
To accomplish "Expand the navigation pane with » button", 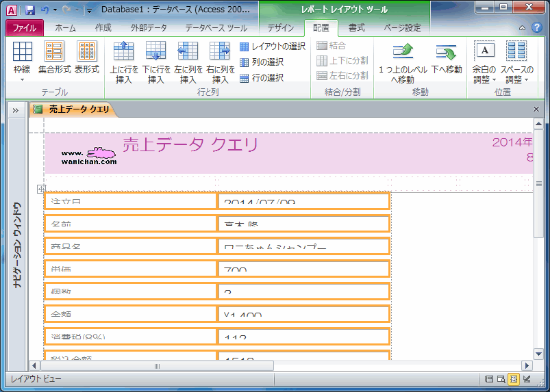I will [16, 111].
